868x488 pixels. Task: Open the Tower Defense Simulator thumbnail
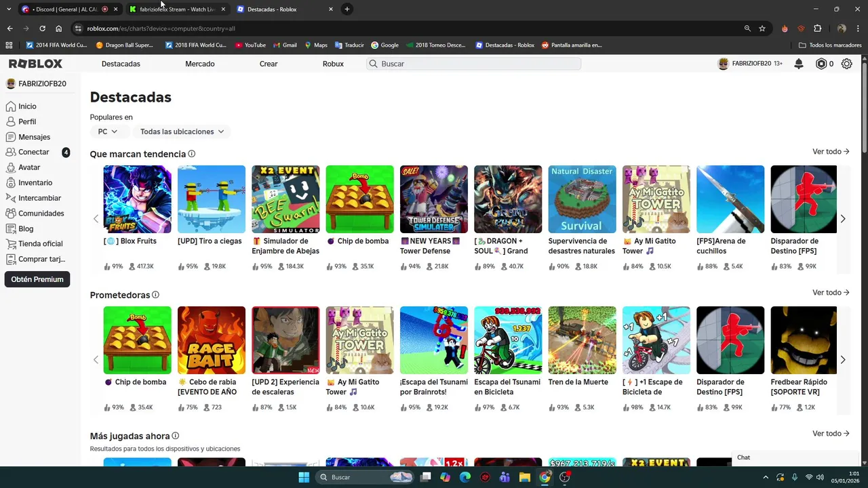point(434,199)
